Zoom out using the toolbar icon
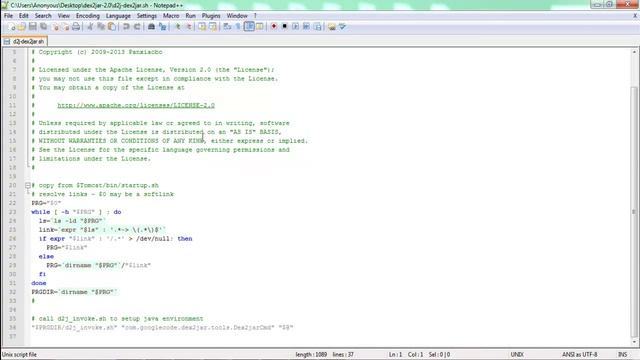Screen dimensions: 640x360 click(188, 27)
